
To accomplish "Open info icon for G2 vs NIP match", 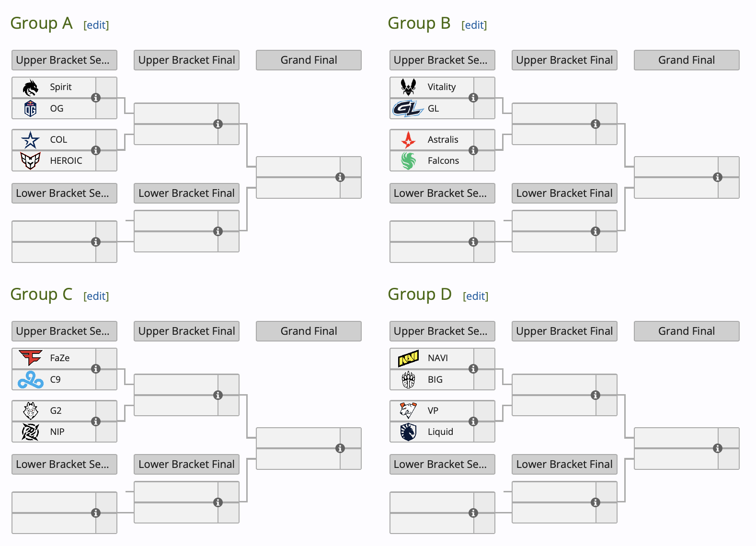I will (96, 421).
